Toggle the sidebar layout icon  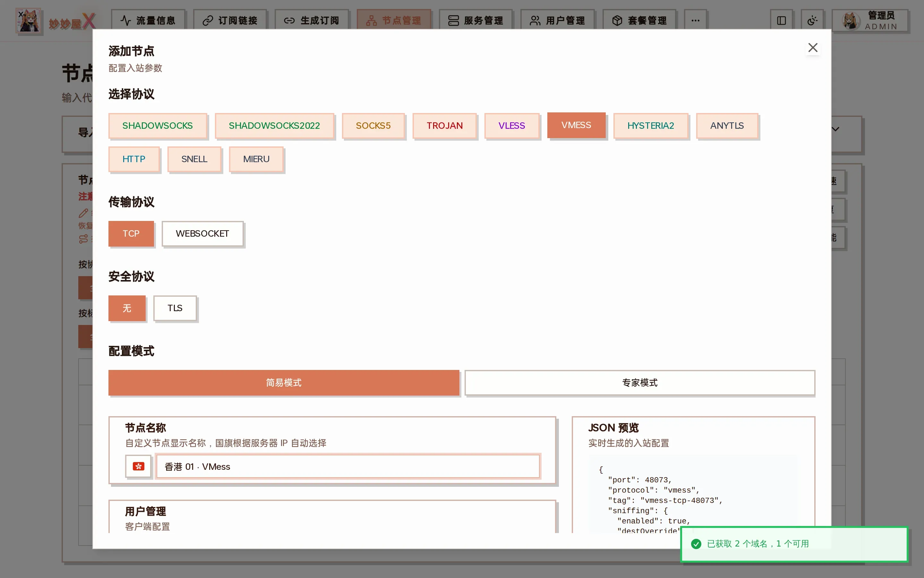pos(782,20)
